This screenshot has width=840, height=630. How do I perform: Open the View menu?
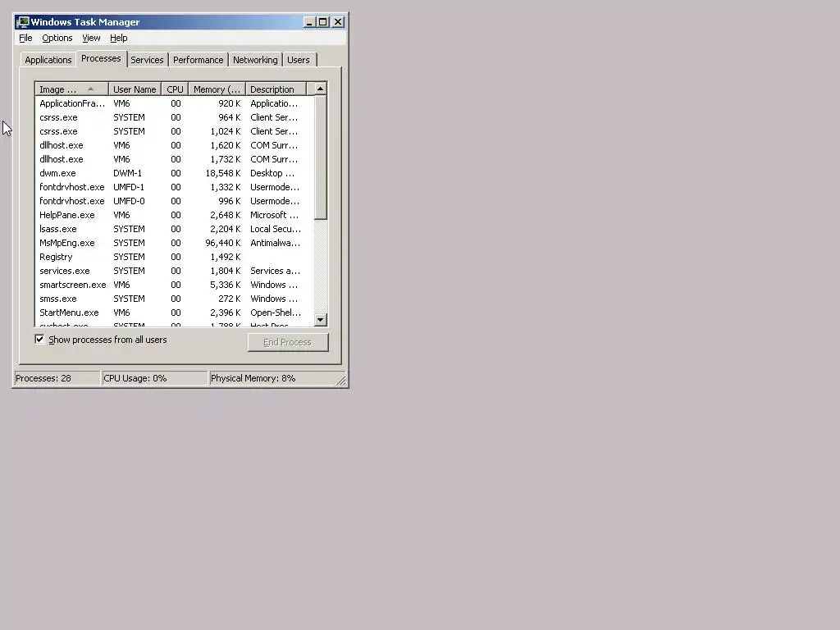(x=91, y=38)
